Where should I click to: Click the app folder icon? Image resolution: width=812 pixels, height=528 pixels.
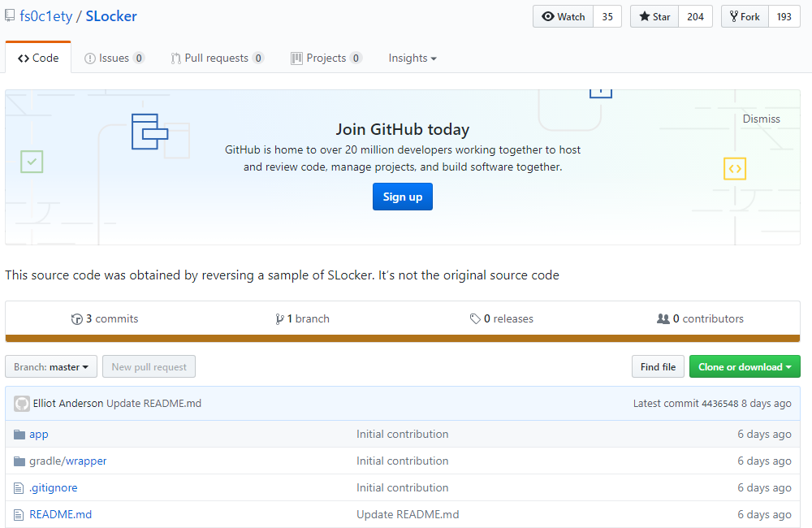point(19,435)
